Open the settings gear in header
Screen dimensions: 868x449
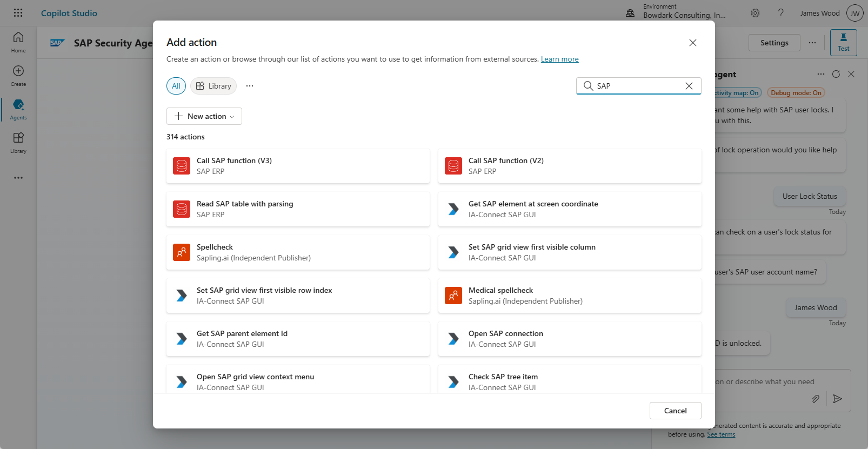coord(755,13)
